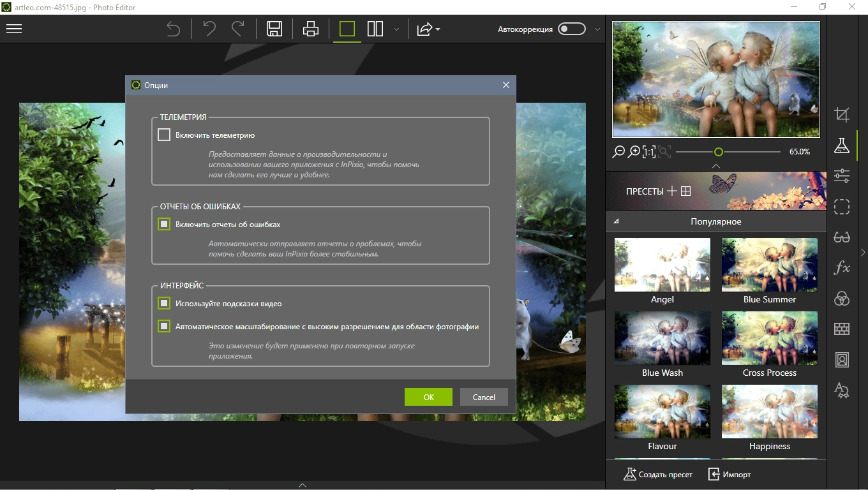Open the brick wall textures tool

point(842,329)
